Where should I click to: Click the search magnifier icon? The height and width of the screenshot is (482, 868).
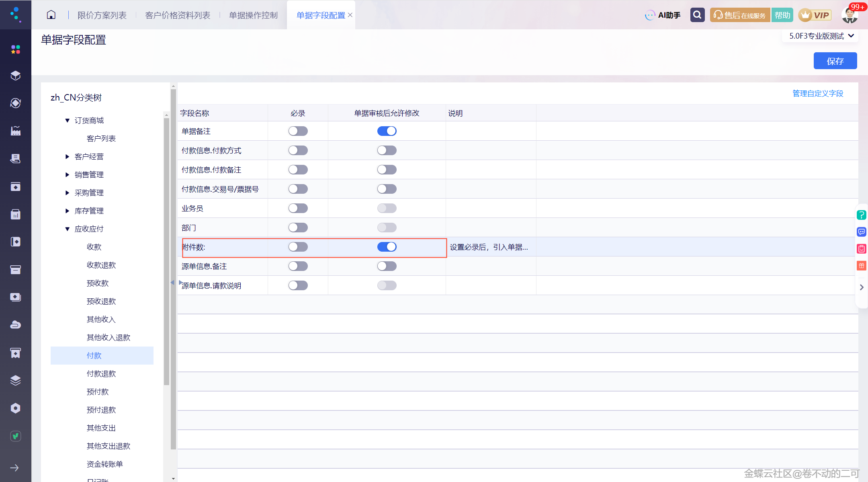pyautogui.click(x=698, y=15)
